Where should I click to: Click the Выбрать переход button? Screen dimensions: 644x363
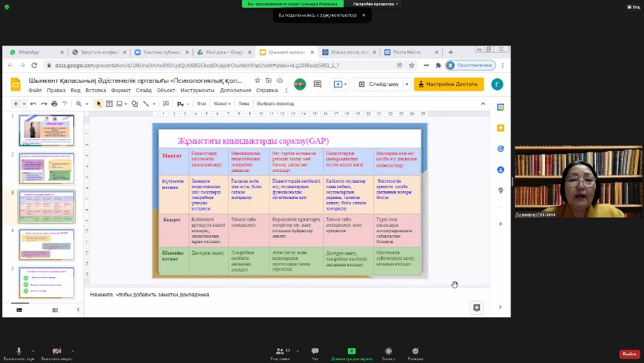pyautogui.click(x=275, y=104)
